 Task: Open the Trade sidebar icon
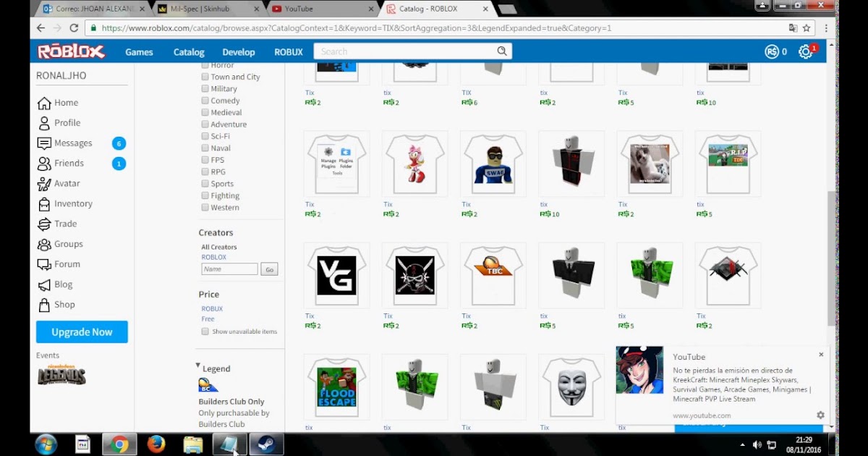pyautogui.click(x=44, y=224)
